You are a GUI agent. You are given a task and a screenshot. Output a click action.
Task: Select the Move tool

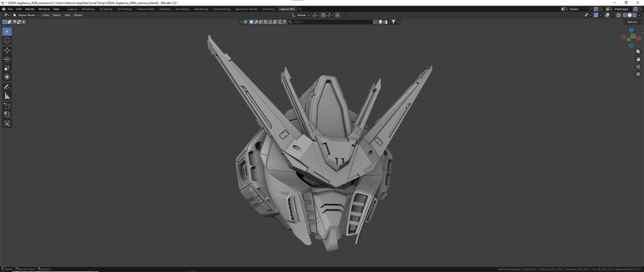coord(7,50)
